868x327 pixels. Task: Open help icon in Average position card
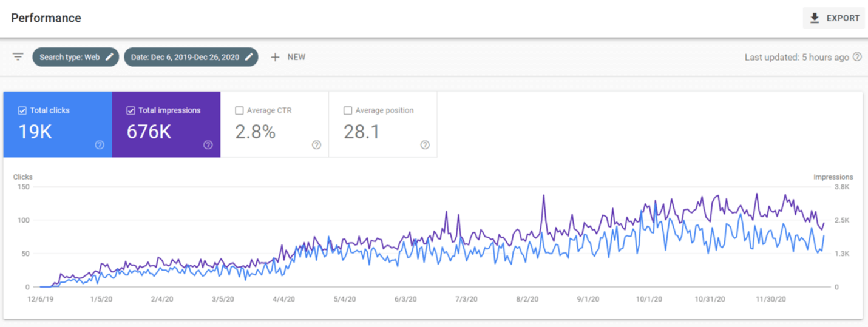(425, 145)
